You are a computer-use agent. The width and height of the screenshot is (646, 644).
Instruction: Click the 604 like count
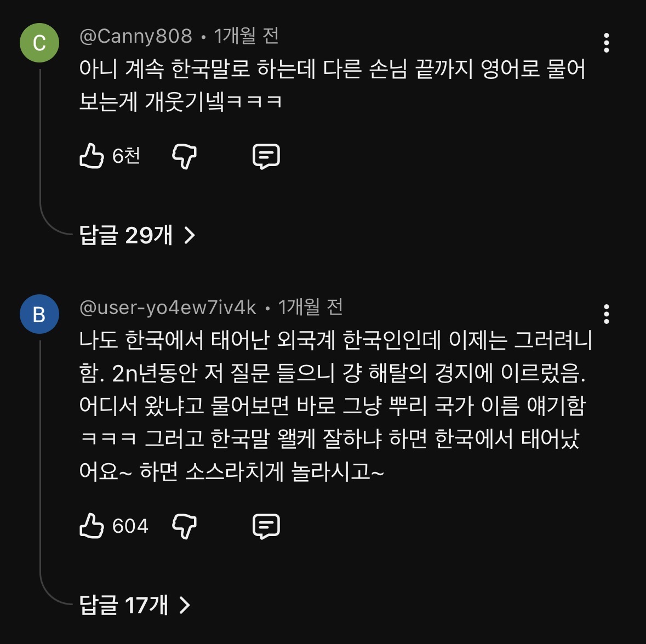(x=130, y=526)
